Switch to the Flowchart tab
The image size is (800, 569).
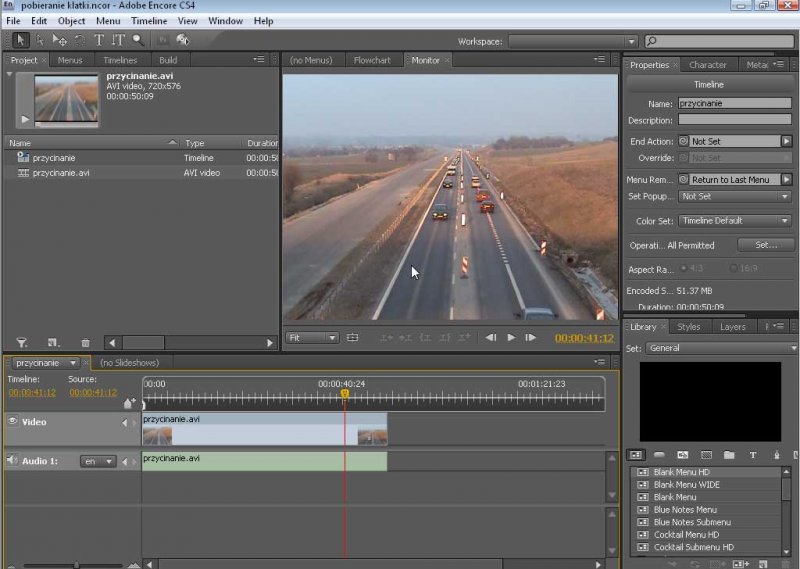point(372,60)
